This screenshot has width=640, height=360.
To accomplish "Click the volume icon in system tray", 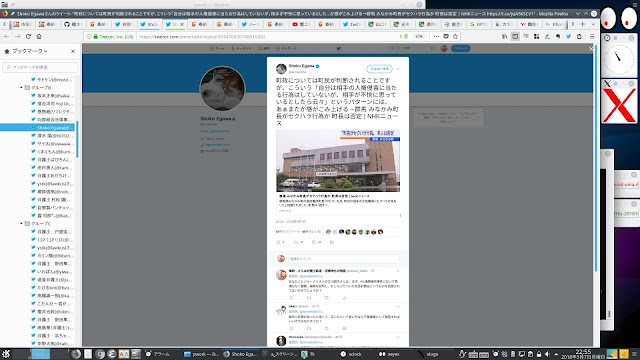I will pos(547,354).
